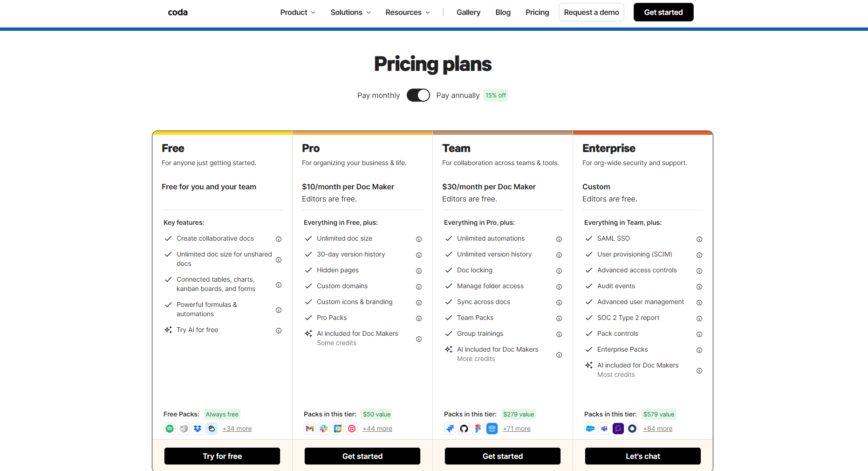The width and height of the screenshot is (868, 471).
Task: Click the Request a demo button
Action: [591, 13]
